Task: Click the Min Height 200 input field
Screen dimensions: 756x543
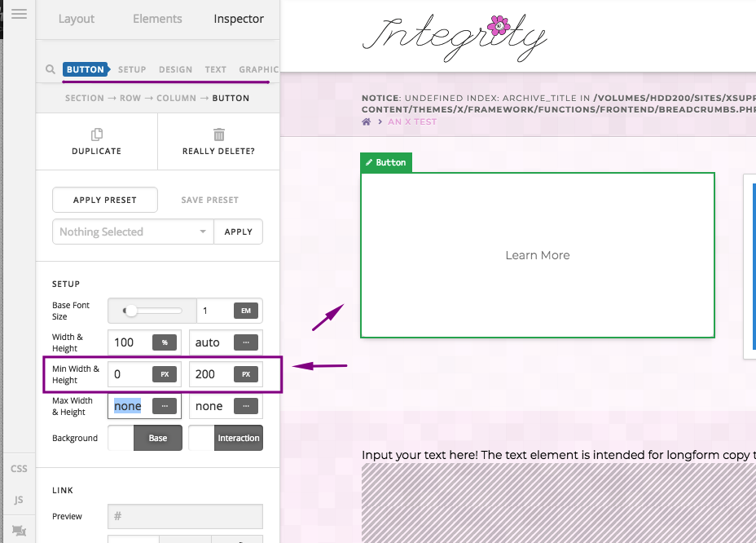Action: [211, 374]
